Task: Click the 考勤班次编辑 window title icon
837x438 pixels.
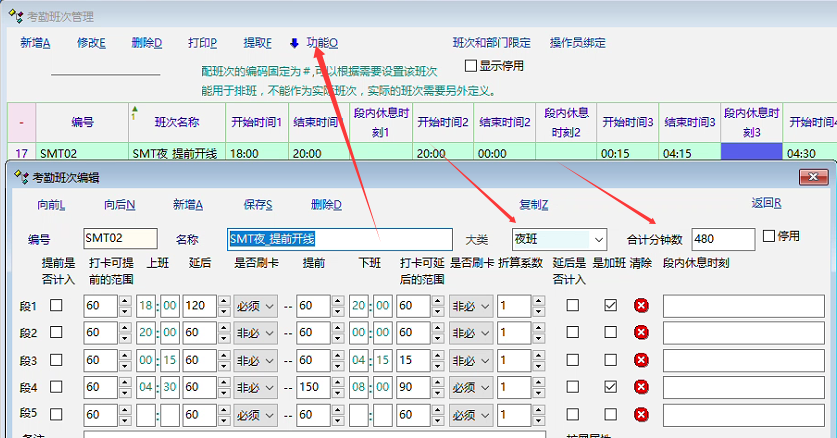Action: 21,177
